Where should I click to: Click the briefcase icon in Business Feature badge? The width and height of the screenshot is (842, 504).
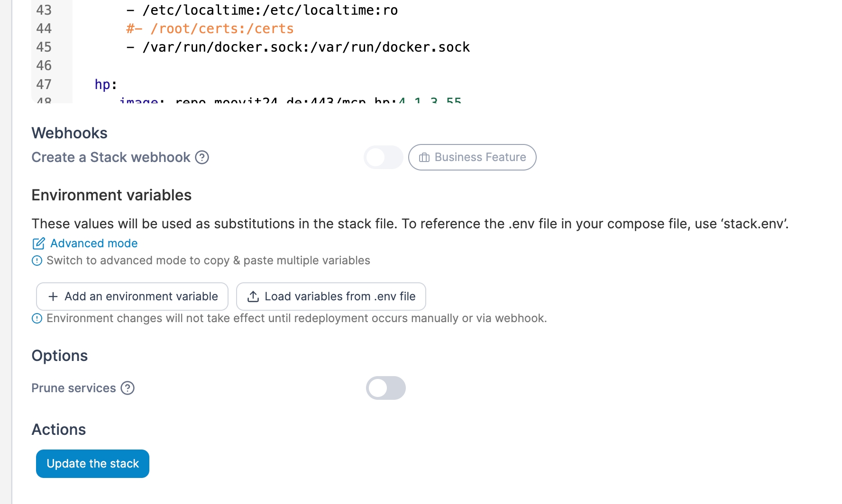point(424,157)
